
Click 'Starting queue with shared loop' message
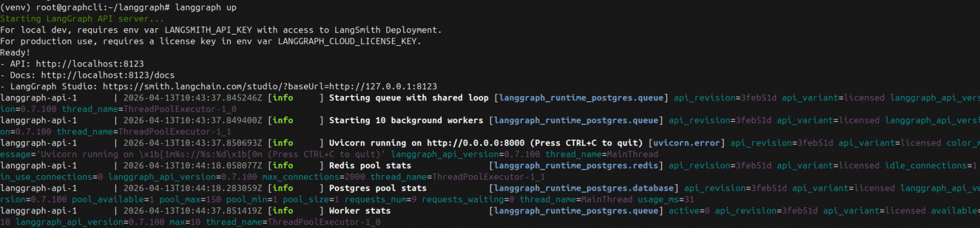pos(408,97)
